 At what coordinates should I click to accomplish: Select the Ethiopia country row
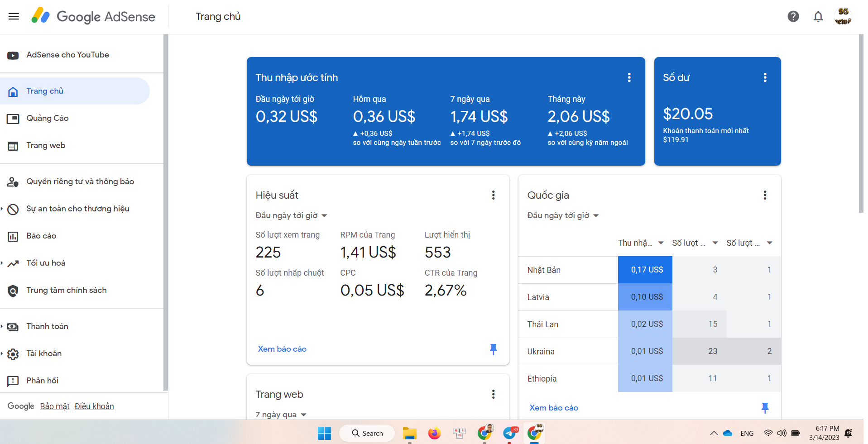650,378
